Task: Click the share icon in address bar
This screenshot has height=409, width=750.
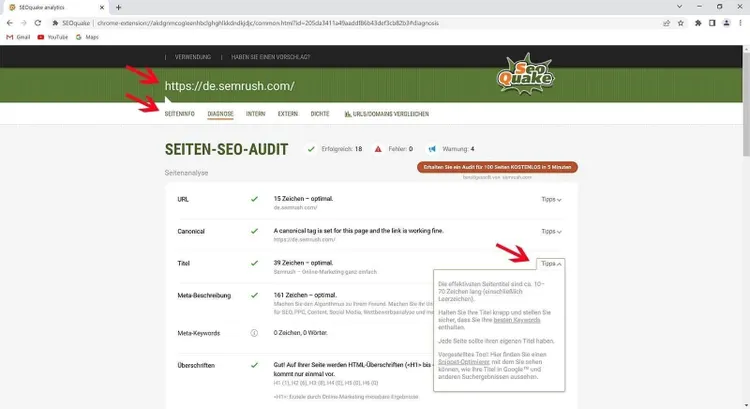Action: pos(666,23)
